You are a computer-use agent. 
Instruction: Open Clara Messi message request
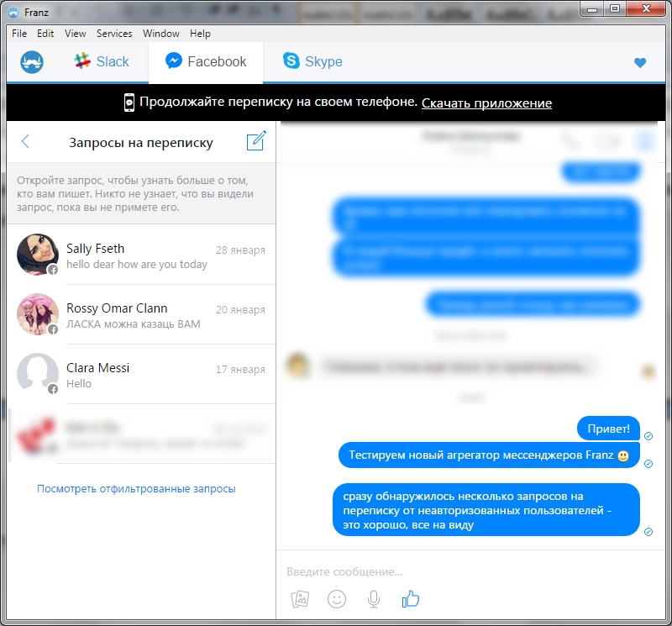click(x=141, y=374)
